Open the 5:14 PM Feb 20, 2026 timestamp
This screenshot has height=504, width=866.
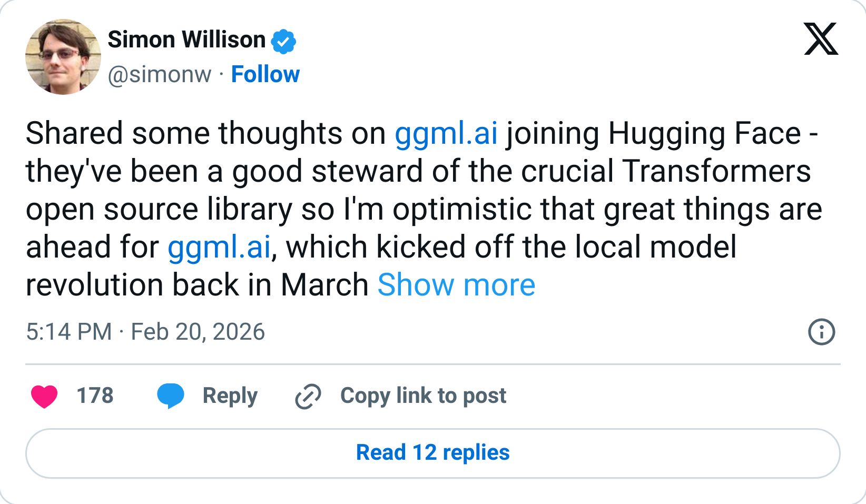[145, 332]
